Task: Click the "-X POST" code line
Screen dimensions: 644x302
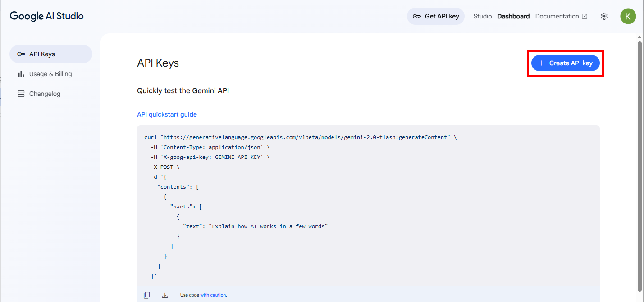Action: click(165, 167)
